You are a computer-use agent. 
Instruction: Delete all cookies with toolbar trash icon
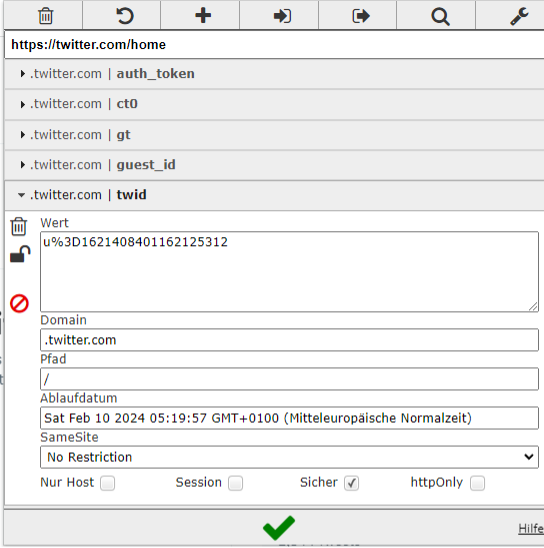pos(45,16)
